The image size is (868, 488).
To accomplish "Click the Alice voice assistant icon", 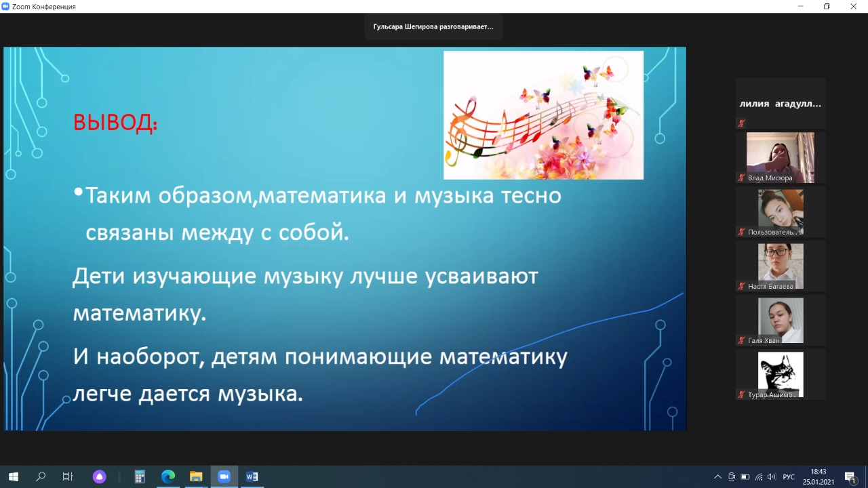I will coord(100,476).
